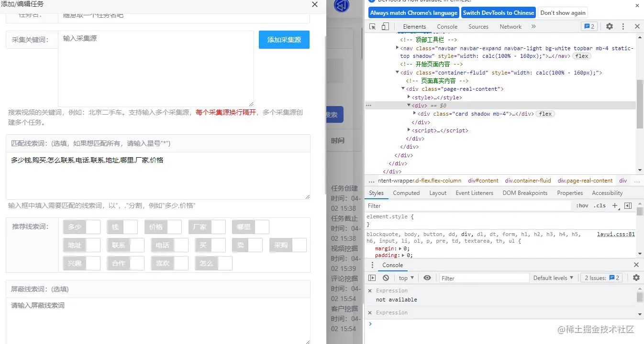Toggle the 地址 recommended keyword switch
The height and width of the screenshot is (344, 644).
(82, 245)
